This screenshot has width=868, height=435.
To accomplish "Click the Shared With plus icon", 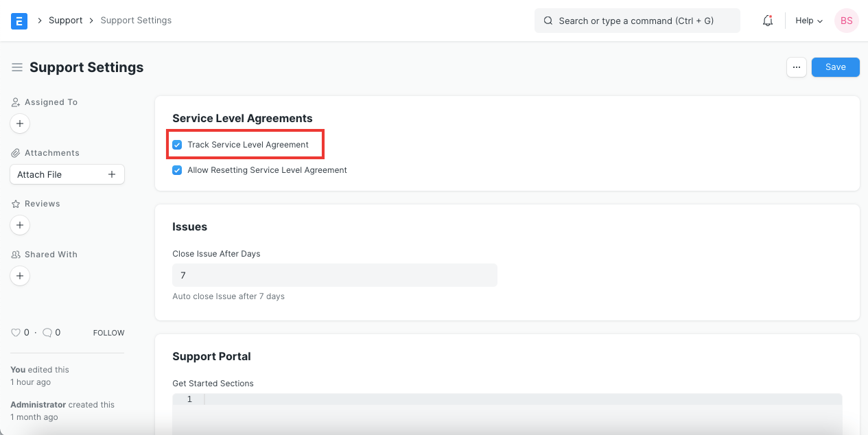I will pyautogui.click(x=19, y=276).
